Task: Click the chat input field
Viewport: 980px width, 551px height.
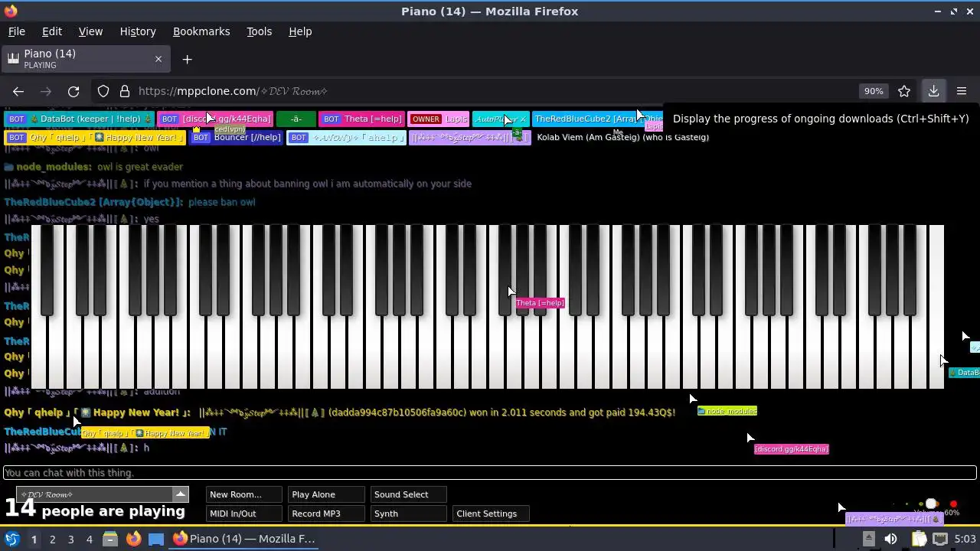Action: tap(490, 473)
